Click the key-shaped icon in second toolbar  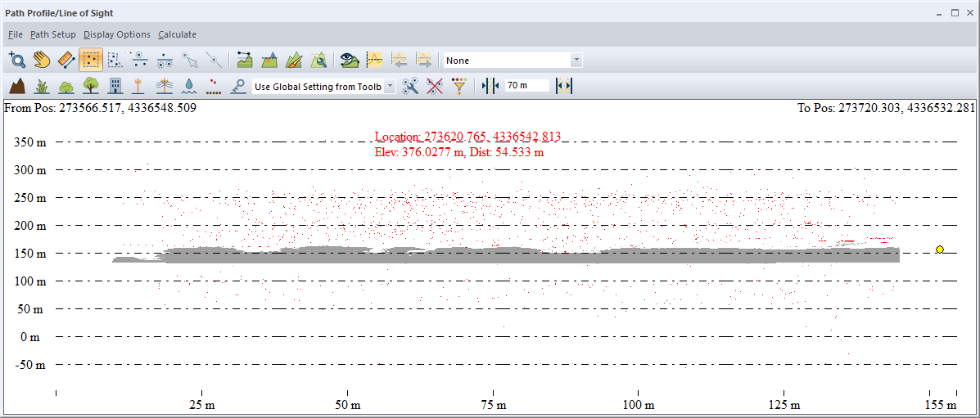[238, 86]
